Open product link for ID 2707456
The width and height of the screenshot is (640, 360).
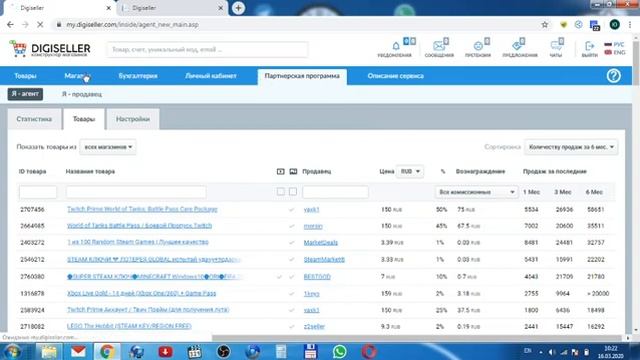click(142, 209)
